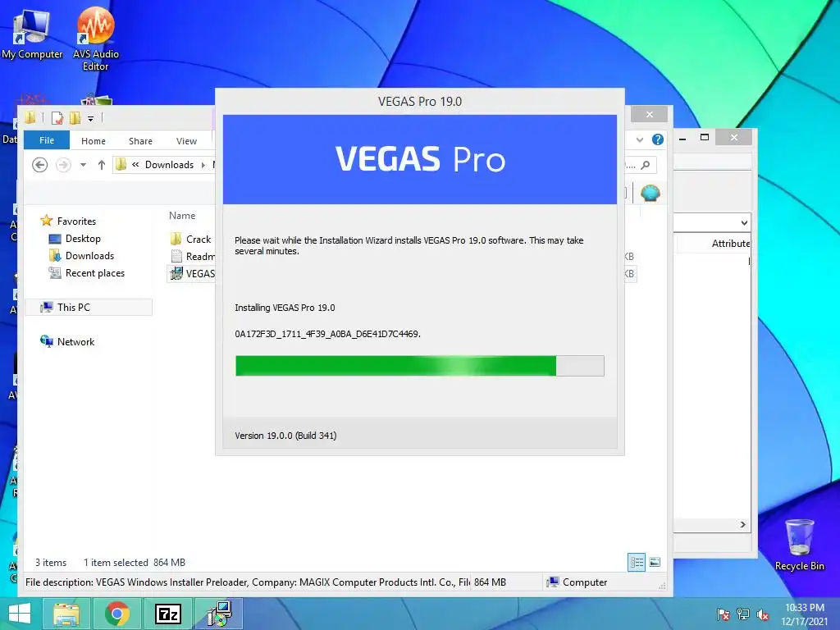The height and width of the screenshot is (630, 840).
Task: Click the Explorer Forward arrow
Action: coord(63,165)
